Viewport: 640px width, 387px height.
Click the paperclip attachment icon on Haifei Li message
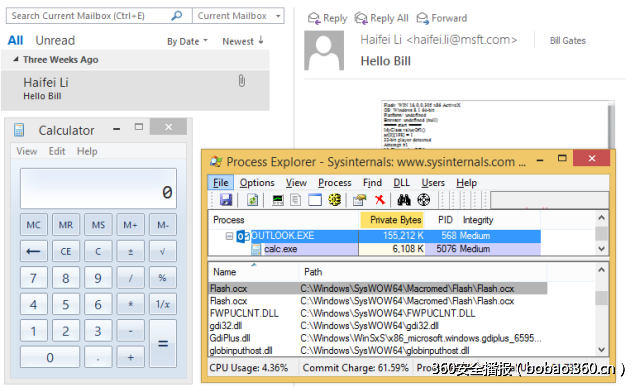point(242,81)
